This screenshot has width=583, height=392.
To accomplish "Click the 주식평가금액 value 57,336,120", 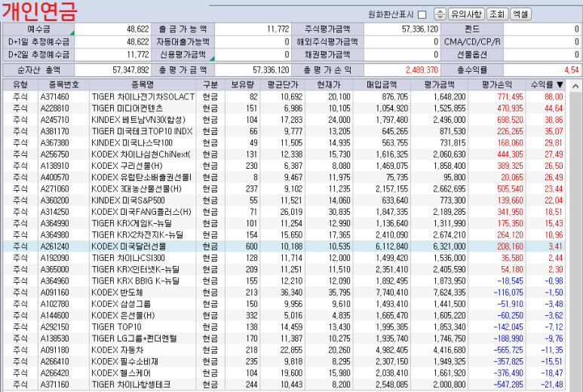I will coord(420,29).
